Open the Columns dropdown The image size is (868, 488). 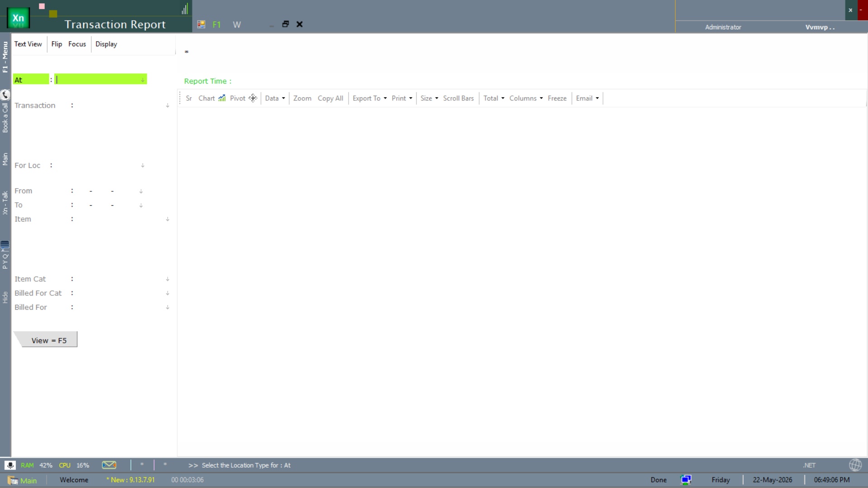[526, 98]
